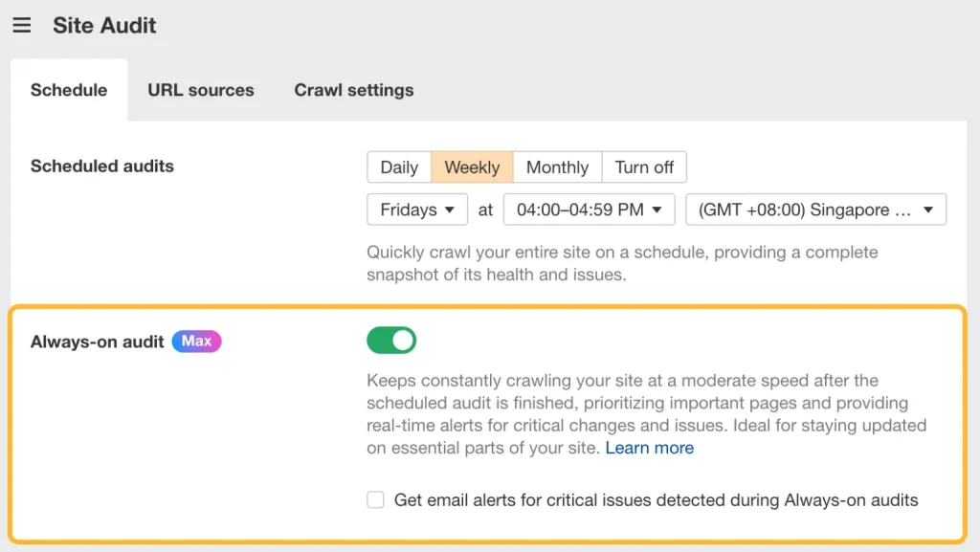980x552 pixels.
Task: Select the Weekly schedule option
Action: point(472,166)
